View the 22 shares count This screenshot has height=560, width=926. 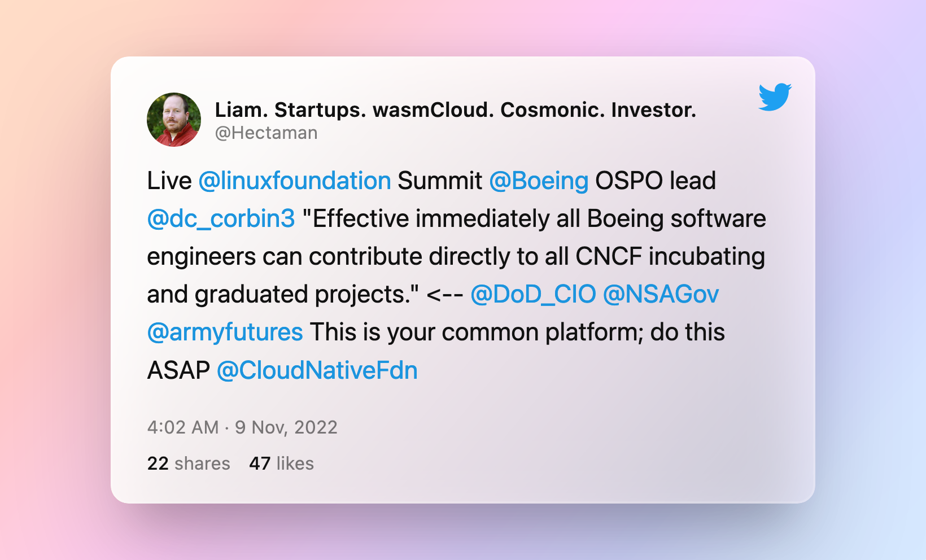click(x=188, y=463)
